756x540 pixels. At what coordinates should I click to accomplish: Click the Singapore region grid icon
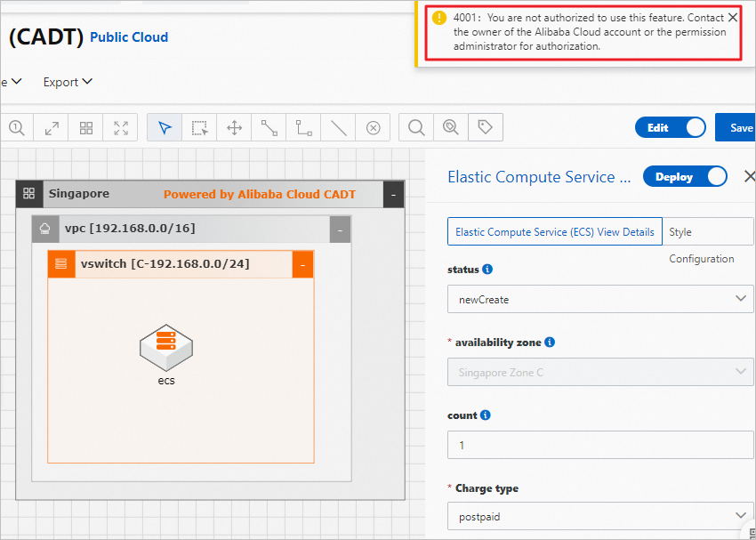click(x=29, y=194)
